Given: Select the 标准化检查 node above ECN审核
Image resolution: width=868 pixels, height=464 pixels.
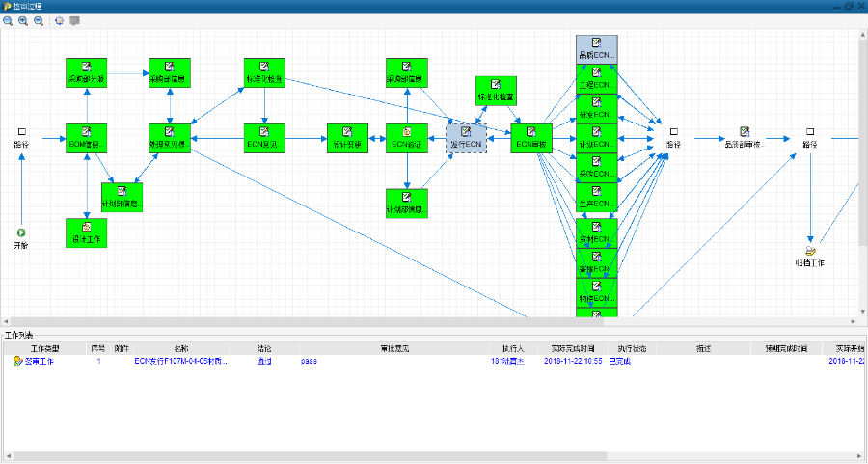Looking at the screenshot, I should coord(496,91).
